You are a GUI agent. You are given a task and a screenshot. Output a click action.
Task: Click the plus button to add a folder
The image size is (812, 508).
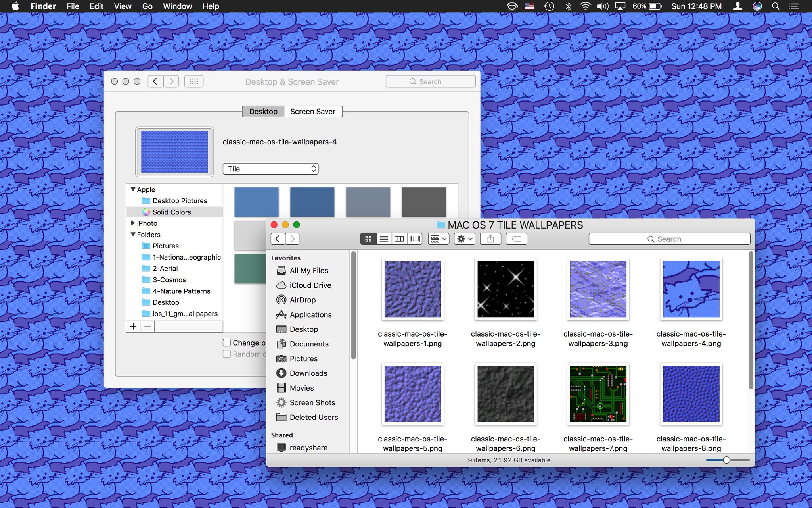133,326
